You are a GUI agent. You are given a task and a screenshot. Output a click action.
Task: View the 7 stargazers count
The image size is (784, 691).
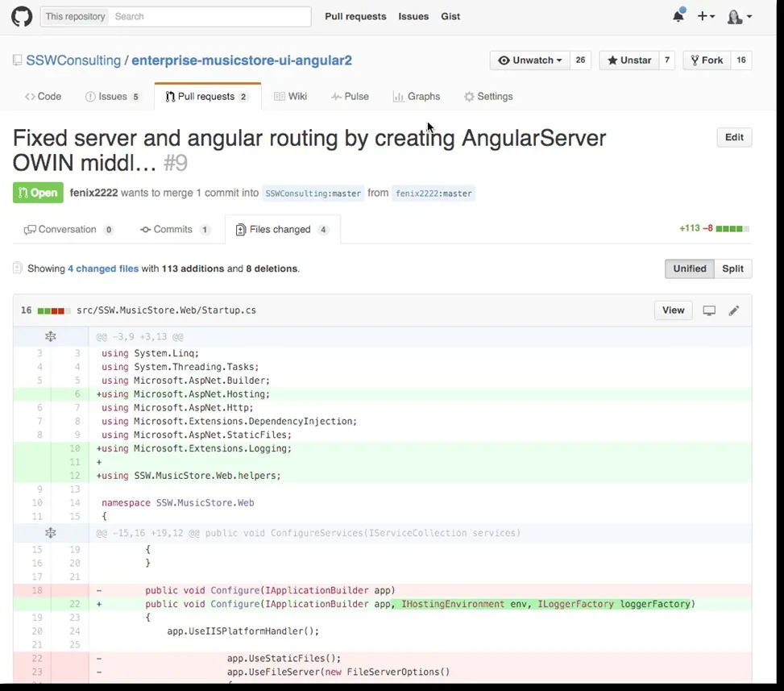pos(667,60)
